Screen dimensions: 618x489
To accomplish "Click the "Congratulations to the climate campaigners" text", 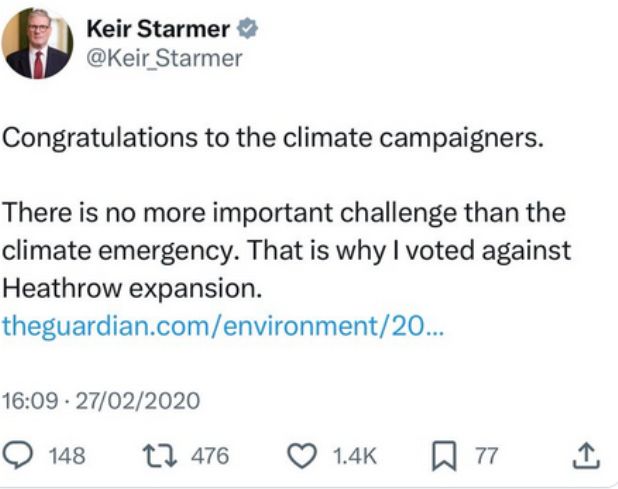I will click(273, 136).
